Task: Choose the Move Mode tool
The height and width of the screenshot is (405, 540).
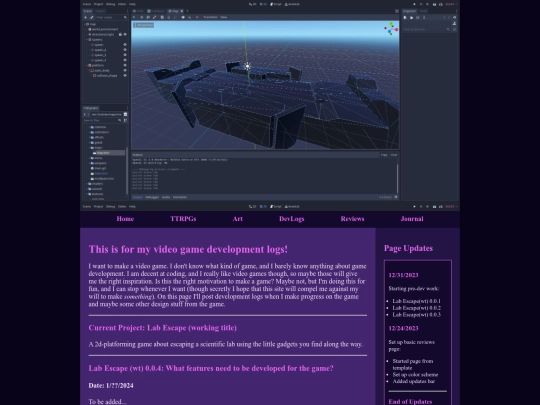Action: (141, 17)
